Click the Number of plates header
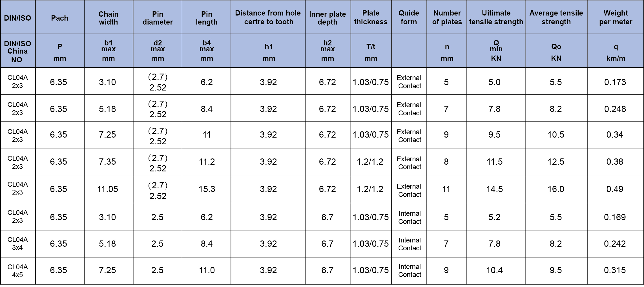 pyautogui.click(x=447, y=17)
